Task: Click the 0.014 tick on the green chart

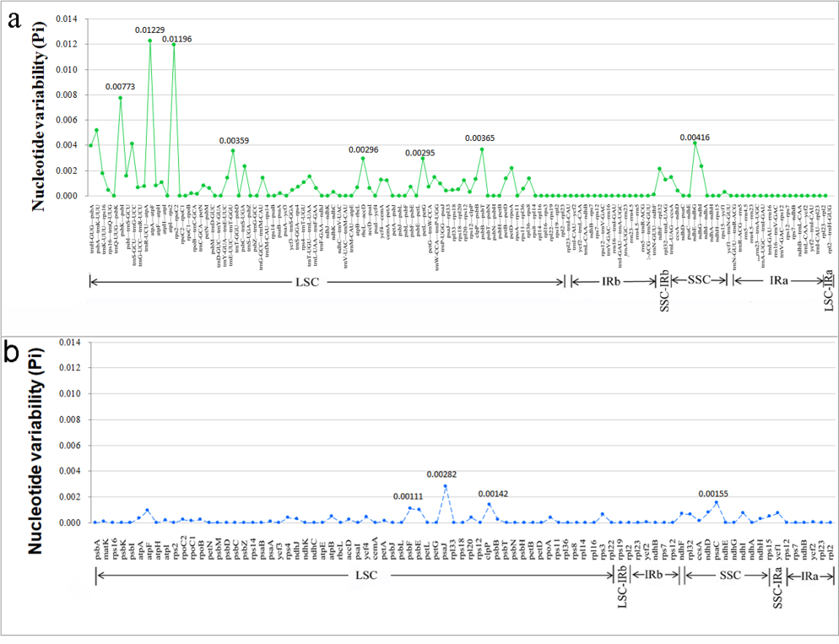Action: point(65,19)
